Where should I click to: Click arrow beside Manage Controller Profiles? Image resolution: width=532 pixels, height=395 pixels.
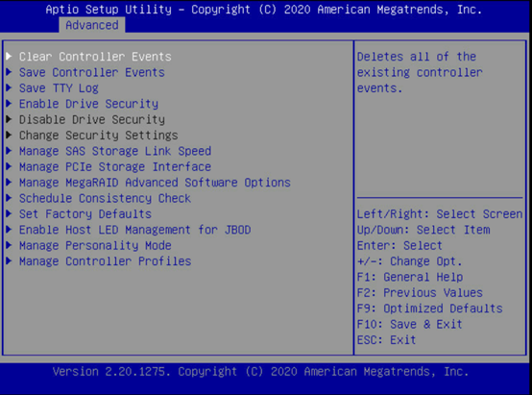[10, 260]
